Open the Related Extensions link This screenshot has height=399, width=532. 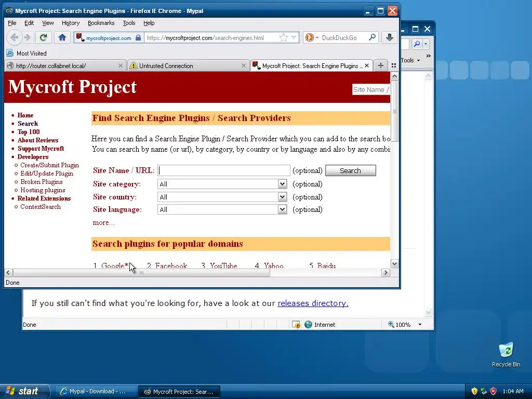tap(44, 198)
